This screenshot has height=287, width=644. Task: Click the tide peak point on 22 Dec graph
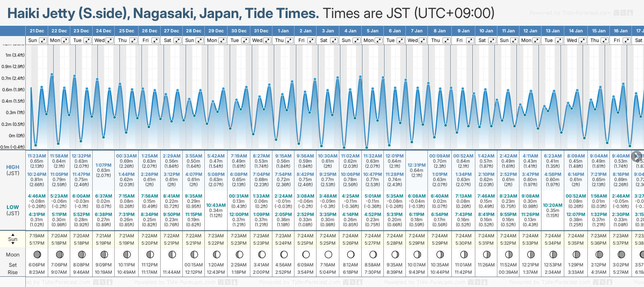[x=52, y=74]
